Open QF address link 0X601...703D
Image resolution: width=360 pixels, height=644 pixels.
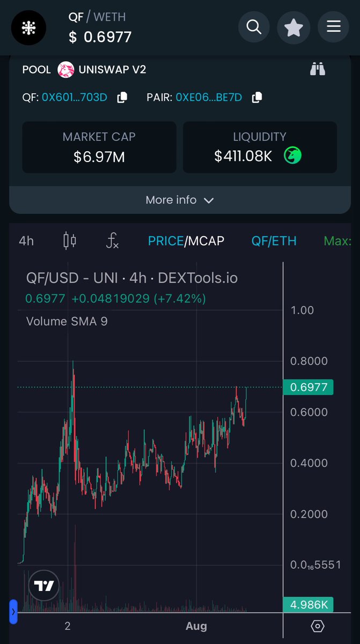[x=75, y=98]
